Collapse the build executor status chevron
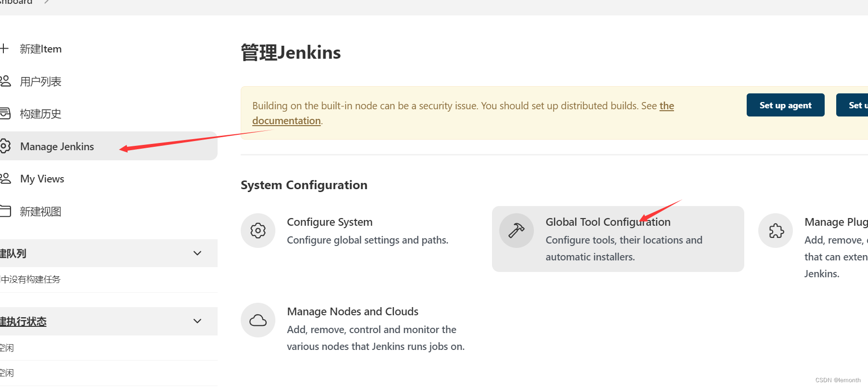This screenshot has height=387, width=868. [197, 321]
